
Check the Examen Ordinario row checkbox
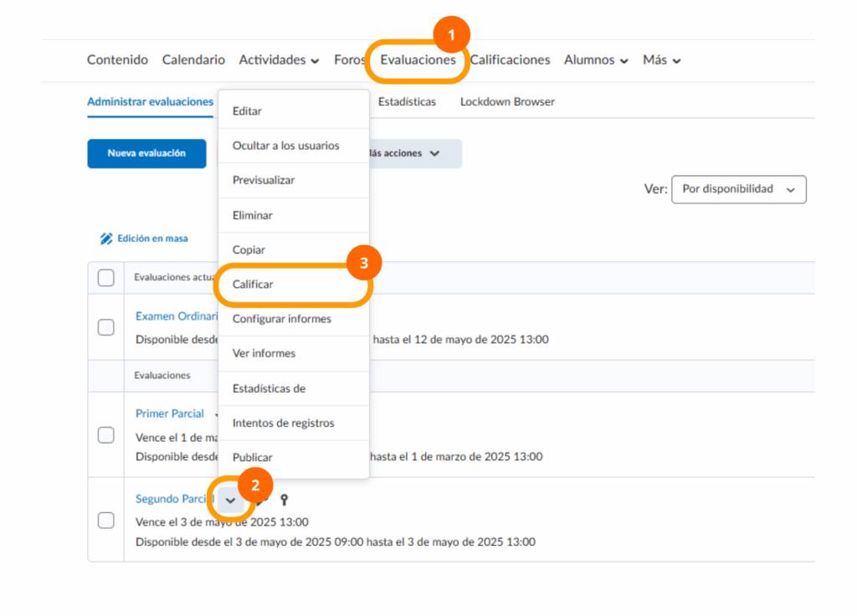click(106, 327)
